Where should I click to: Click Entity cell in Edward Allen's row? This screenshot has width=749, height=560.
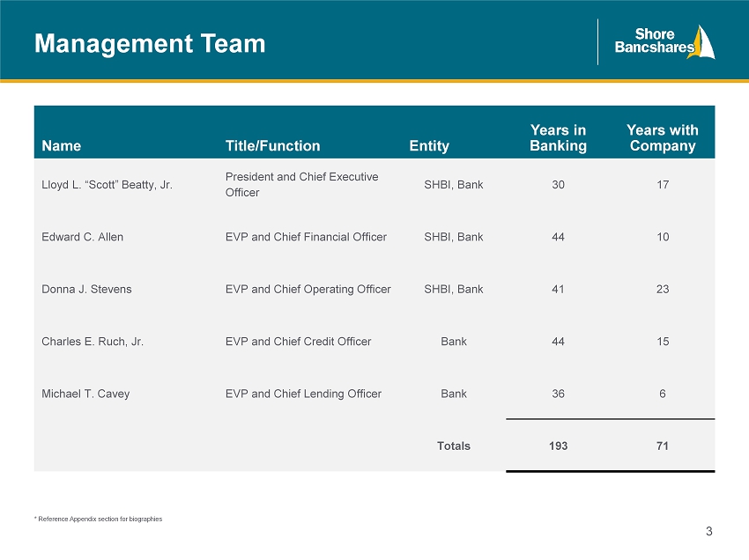pyautogui.click(x=453, y=237)
